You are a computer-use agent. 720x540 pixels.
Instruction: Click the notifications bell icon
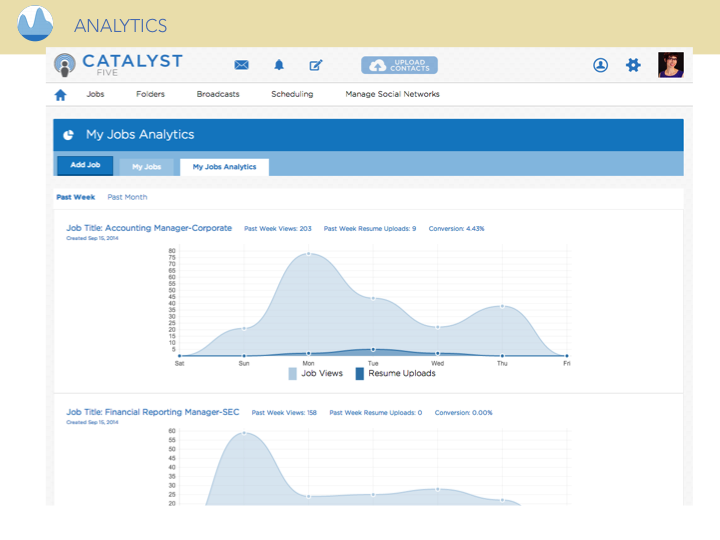pos(279,65)
